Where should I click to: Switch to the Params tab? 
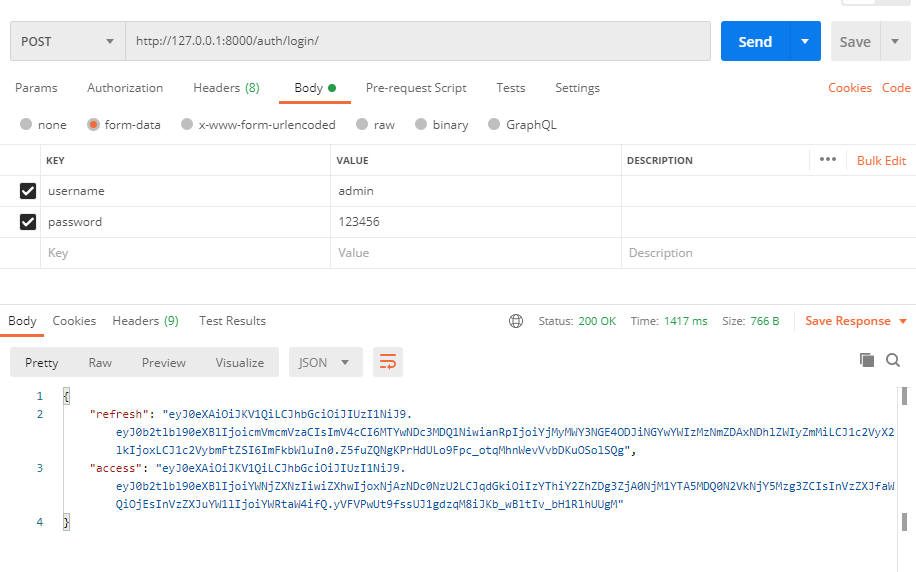[x=36, y=88]
